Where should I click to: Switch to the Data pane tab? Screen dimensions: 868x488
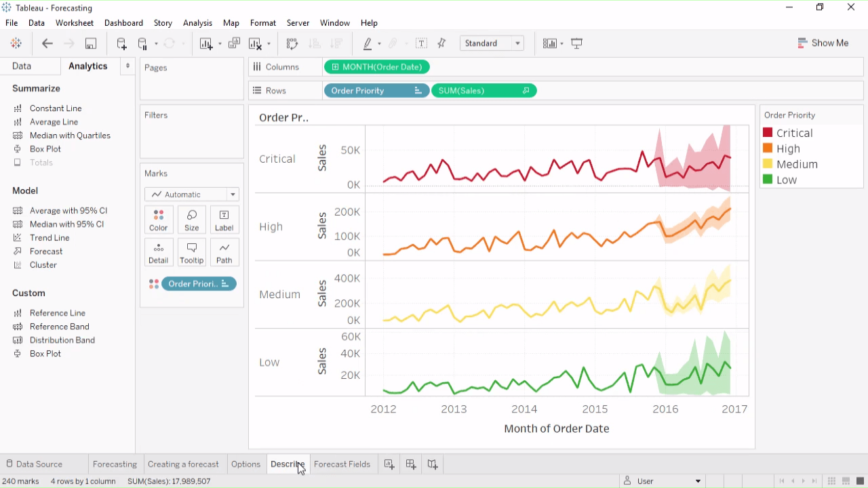click(x=22, y=66)
